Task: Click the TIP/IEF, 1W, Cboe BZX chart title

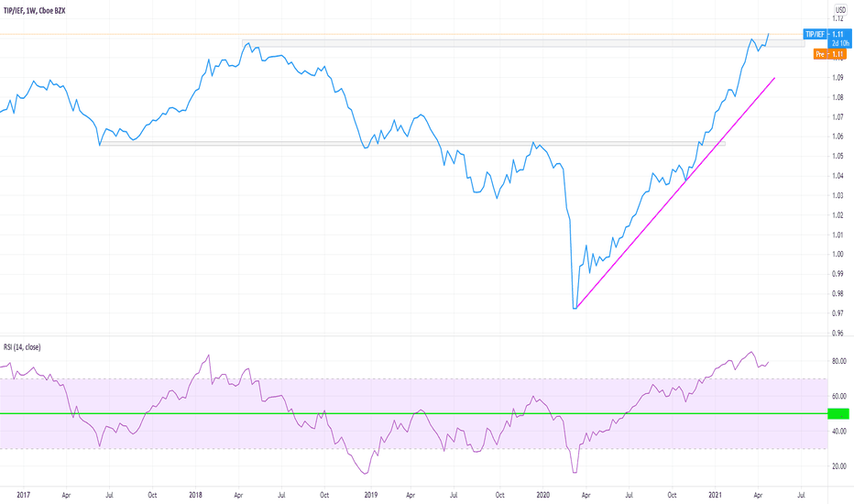Action: pos(34,10)
